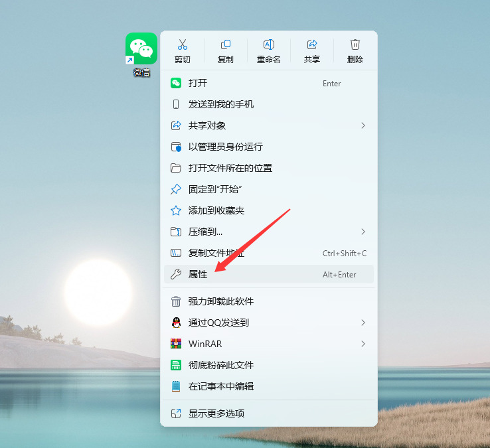Click the Rename (重命名) icon
Viewport: 490px width, 448px height.
click(269, 44)
